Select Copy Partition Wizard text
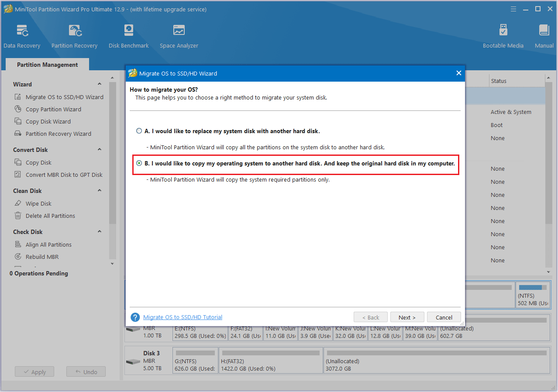The height and width of the screenshot is (392, 558). (x=53, y=109)
